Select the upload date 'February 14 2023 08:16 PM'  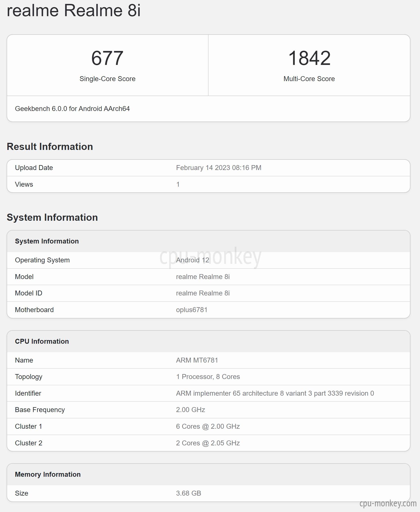[219, 168]
